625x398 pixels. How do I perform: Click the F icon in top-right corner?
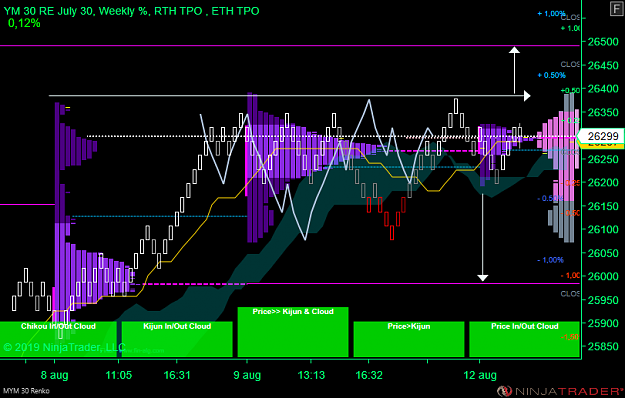(617, 9)
